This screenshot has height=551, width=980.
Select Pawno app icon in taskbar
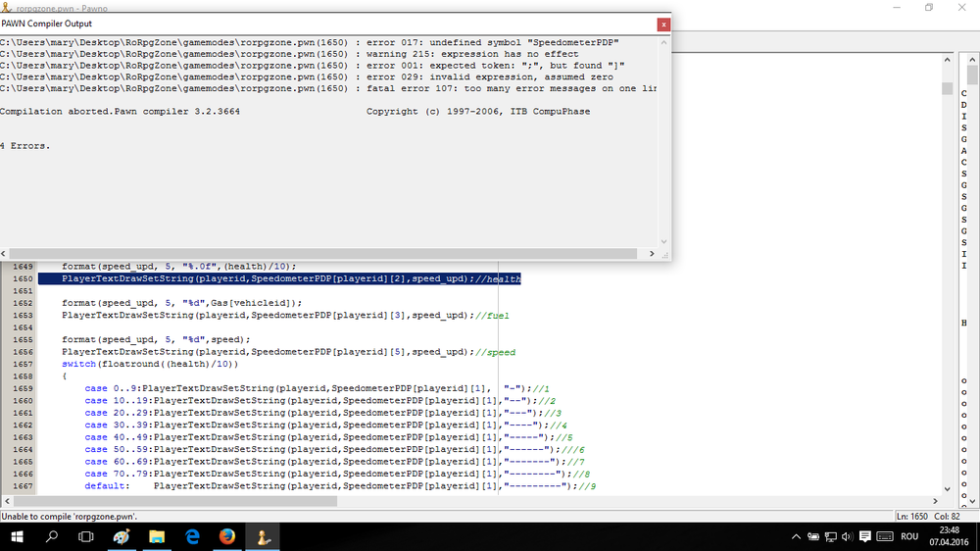[x=263, y=536]
